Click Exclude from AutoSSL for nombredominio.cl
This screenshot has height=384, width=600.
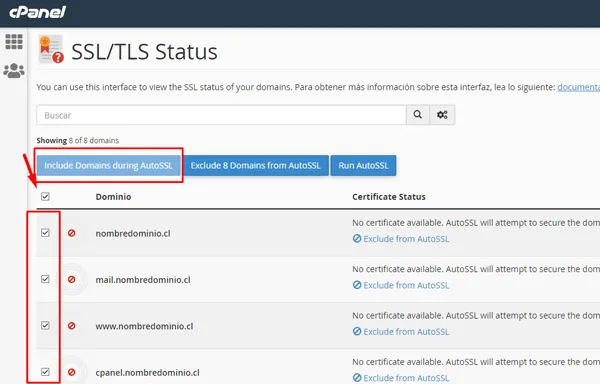point(401,239)
